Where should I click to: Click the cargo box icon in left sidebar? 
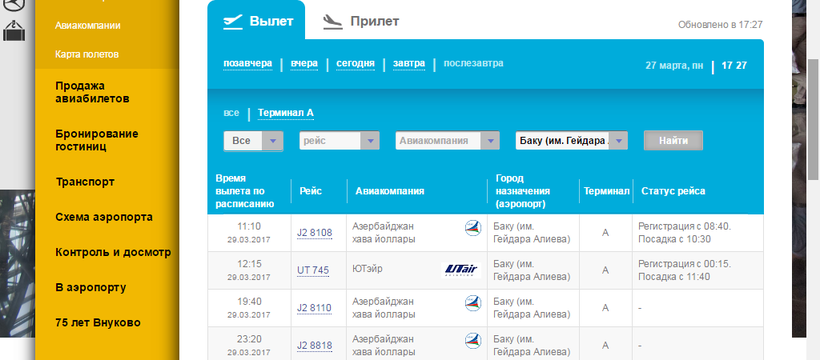pos(14,30)
